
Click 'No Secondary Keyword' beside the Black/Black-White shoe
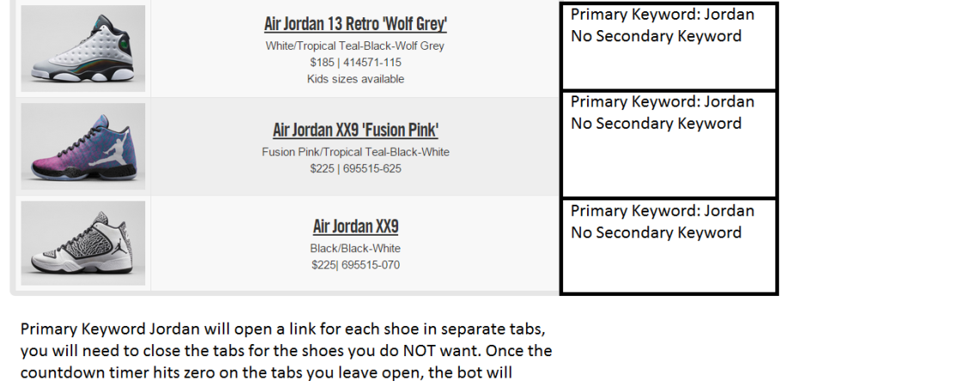(x=656, y=233)
